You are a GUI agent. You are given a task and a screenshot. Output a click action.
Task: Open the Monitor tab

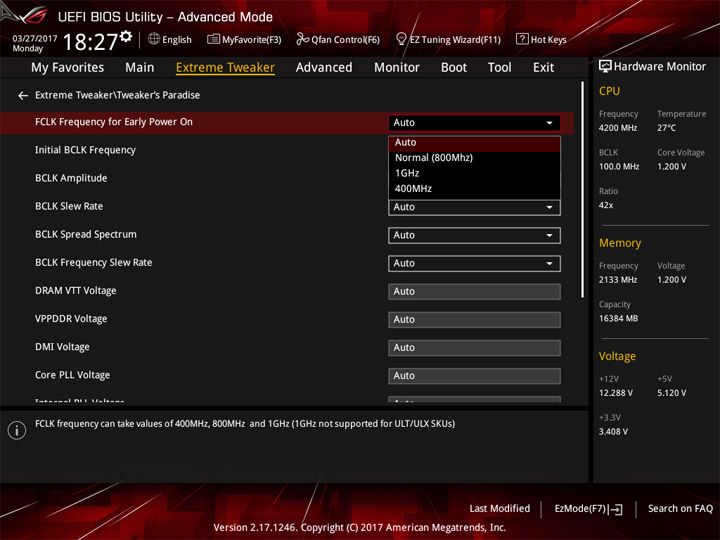pos(397,68)
